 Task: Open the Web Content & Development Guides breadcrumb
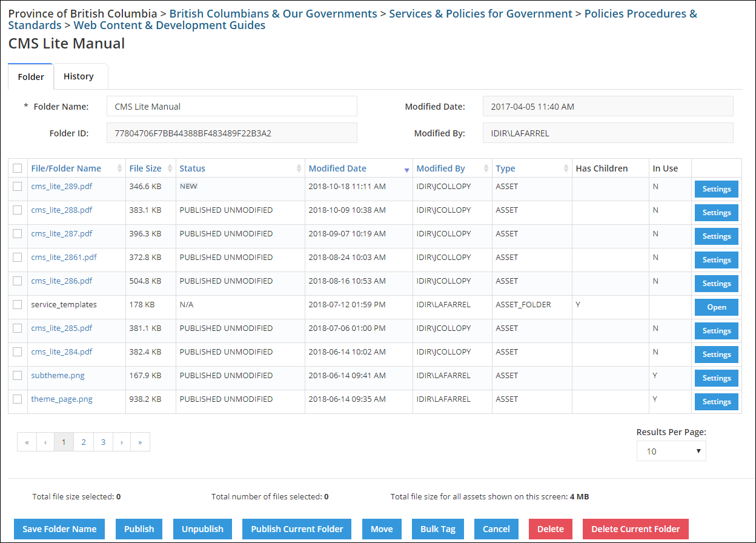[170, 25]
